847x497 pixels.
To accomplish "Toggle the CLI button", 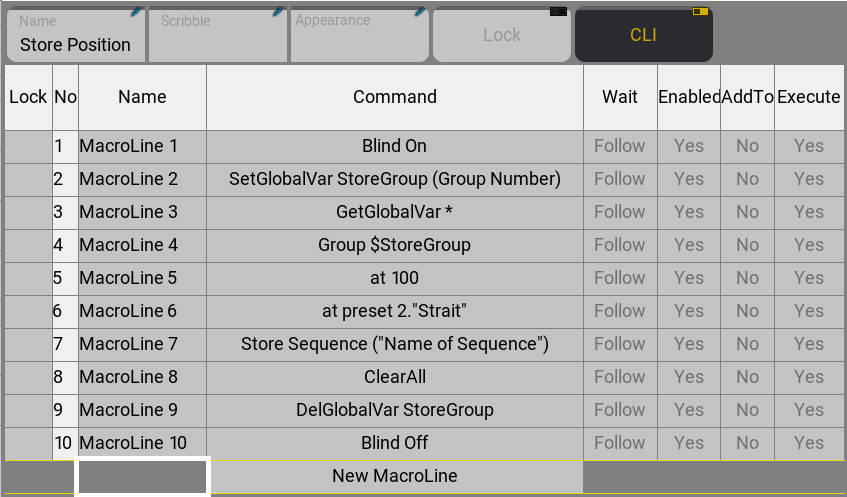I will 643,35.
